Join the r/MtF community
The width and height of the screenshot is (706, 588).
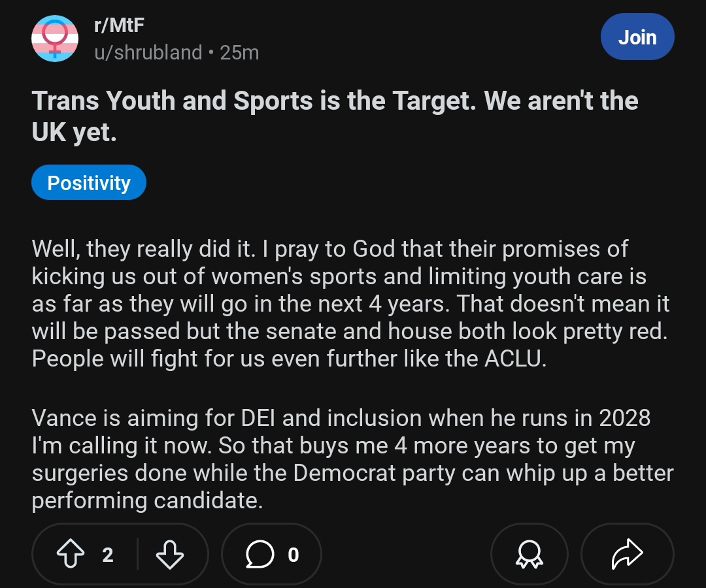(637, 37)
